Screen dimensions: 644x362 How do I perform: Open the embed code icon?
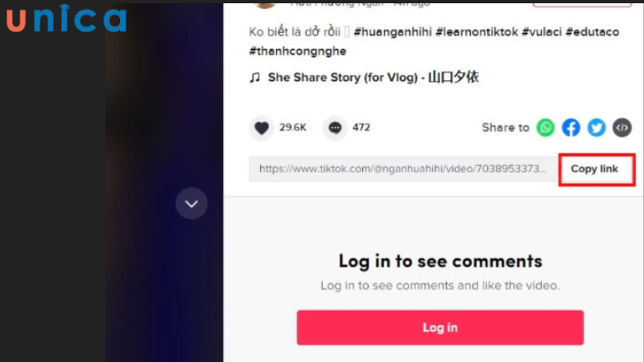(621, 128)
